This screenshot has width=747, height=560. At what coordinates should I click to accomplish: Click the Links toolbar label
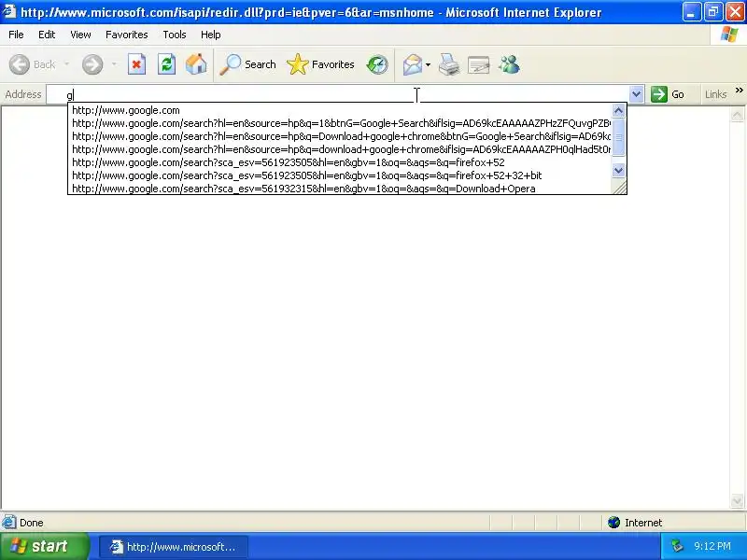tap(715, 94)
